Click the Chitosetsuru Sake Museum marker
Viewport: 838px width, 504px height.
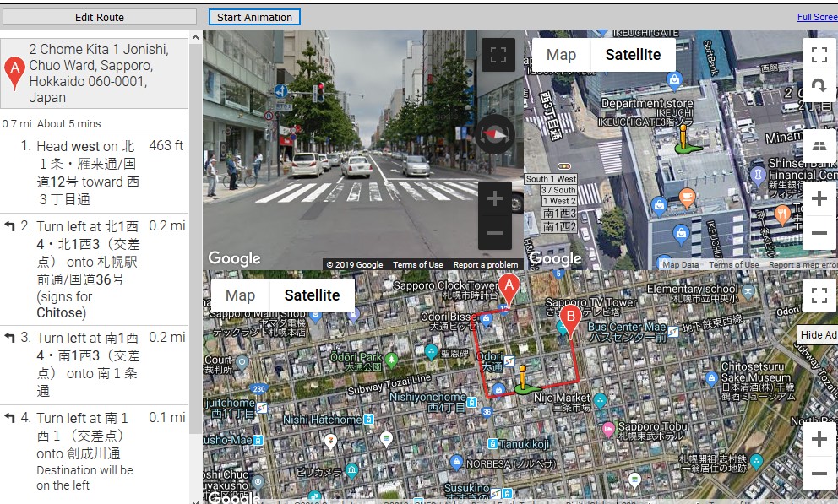[x=711, y=379]
